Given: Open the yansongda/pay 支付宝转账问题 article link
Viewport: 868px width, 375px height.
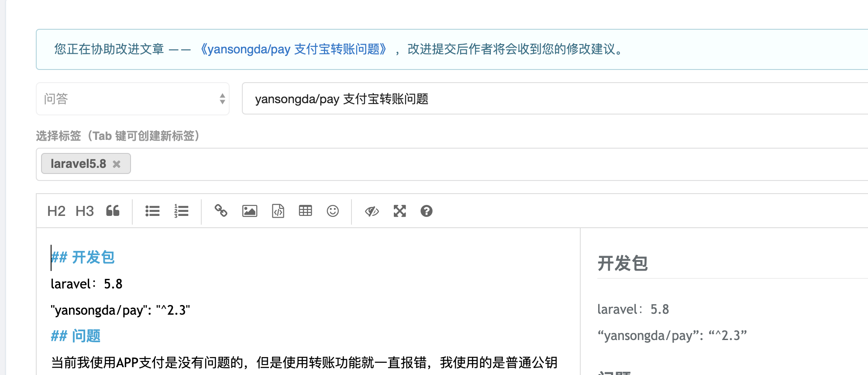Looking at the screenshot, I should coord(293,49).
